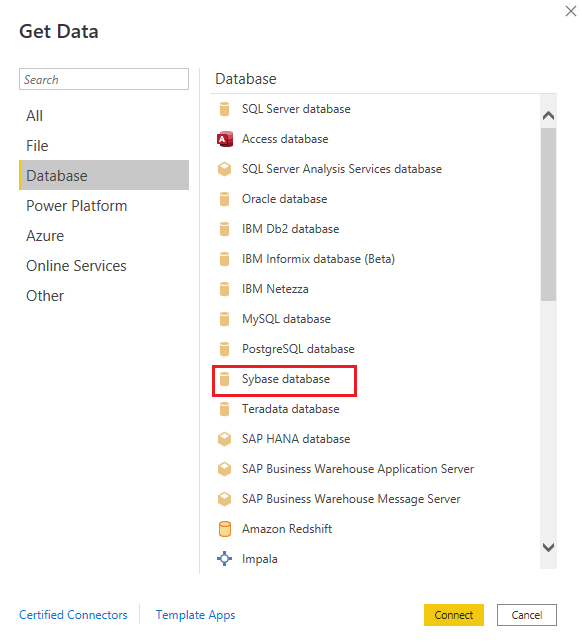Image resolution: width=582 pixels, height=644 pixels.
Task: Click the PostgreSQL database icon
Action: pos(224,349)
